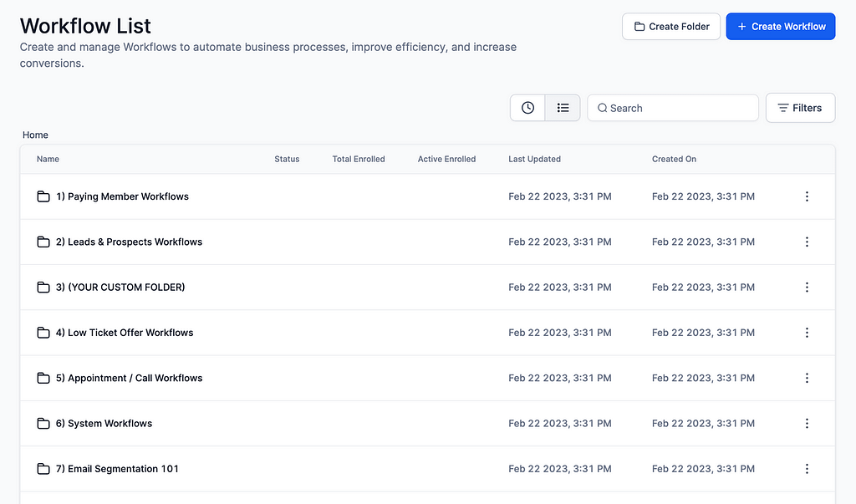Click Last Updated date of Email Segmentation 101

coord(559,469)
